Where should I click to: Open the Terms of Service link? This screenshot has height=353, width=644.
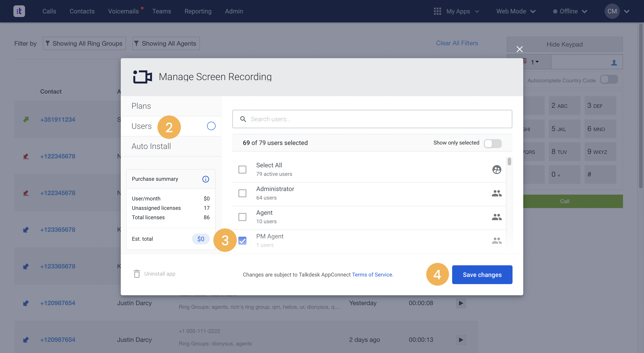[x=372, y=275]
